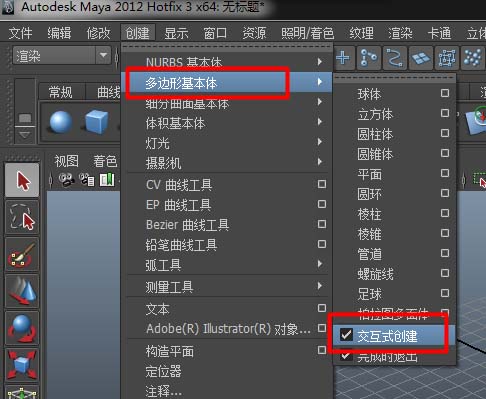Image resolution: width=486 pixels, height=399 pixels.
Task: Click the camera attributes icon in viewport
Action: point(87,180)
